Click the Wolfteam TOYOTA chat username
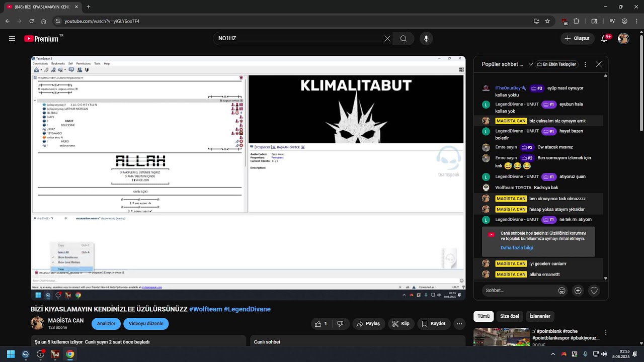Screen dimensions: 644x362 [x=513, y=188]
